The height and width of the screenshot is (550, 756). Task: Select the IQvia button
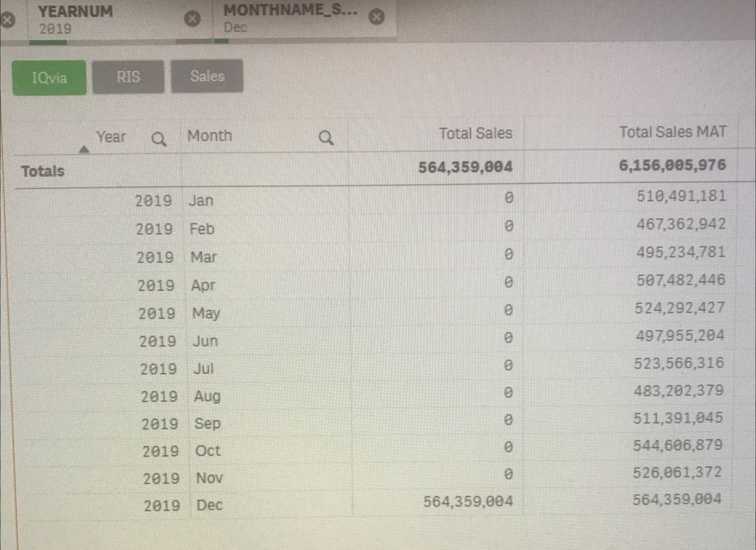click(x=50, y=78)
